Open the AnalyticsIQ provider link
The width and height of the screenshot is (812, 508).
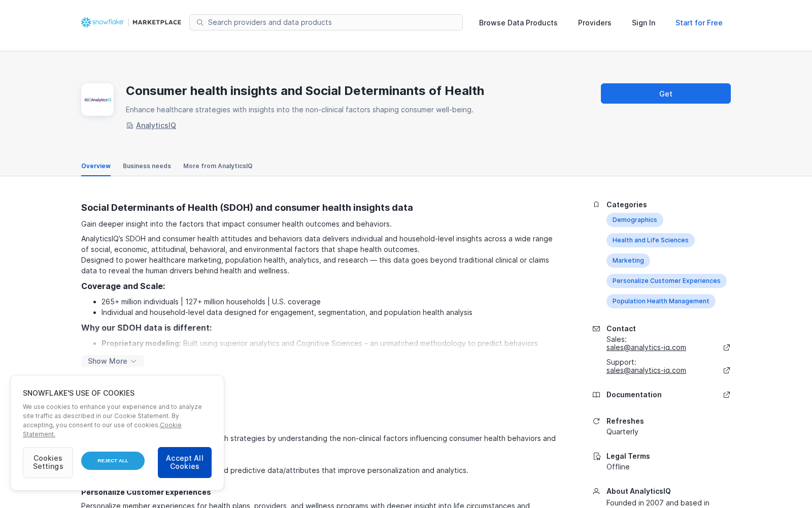tap(156, 125)
